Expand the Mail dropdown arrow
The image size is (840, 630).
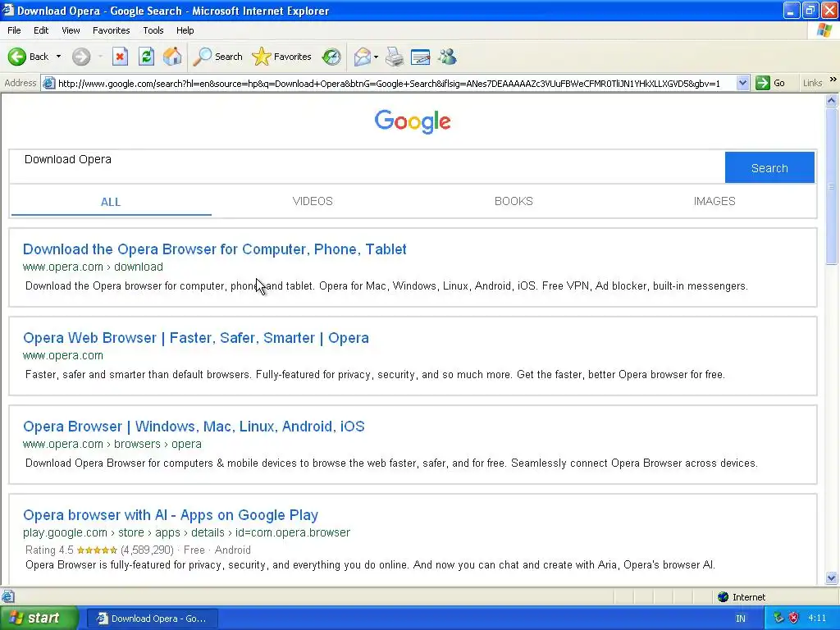376,57
